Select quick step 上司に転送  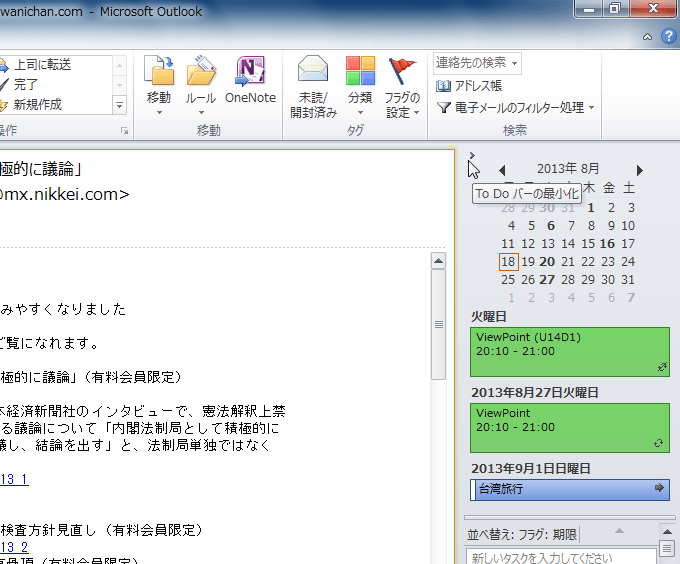[x=42, y=65]
